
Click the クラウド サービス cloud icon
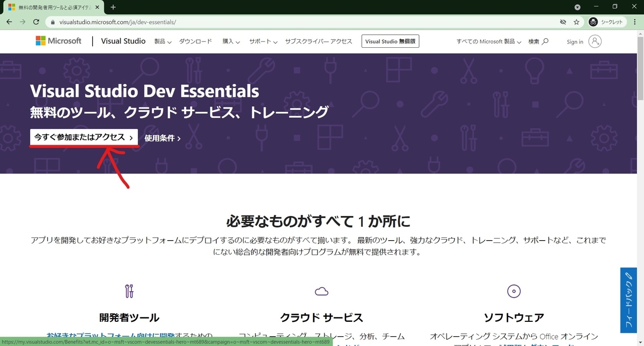pos(321,291)
